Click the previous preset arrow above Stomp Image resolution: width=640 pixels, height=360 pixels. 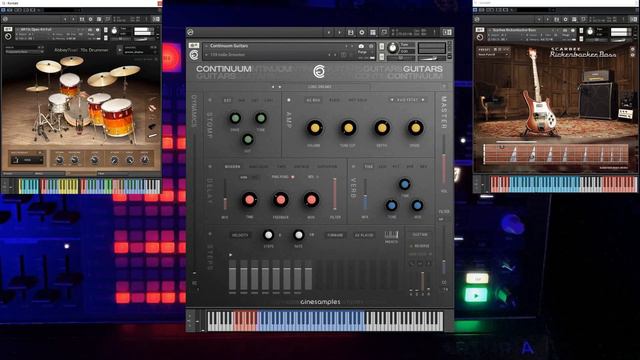click(273, 87)
